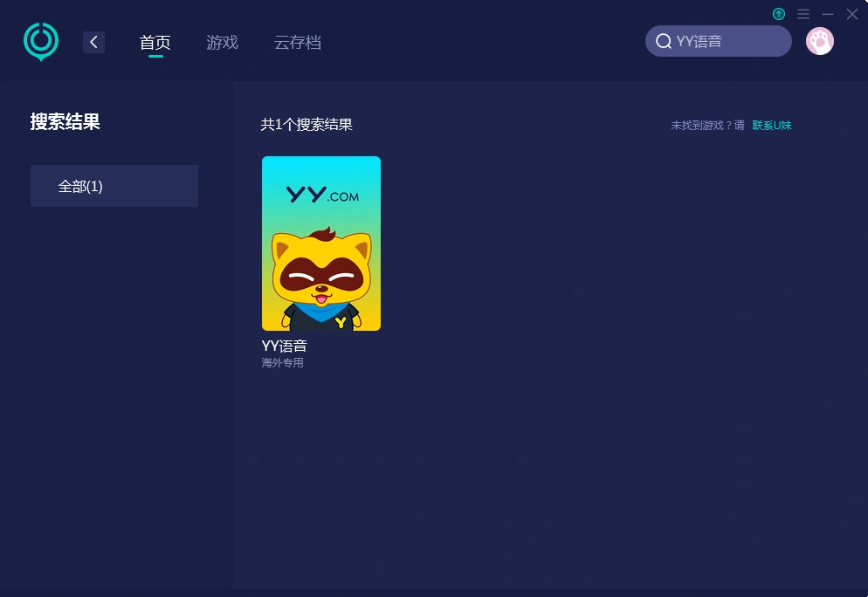Screen dimensions: 868x597
Task: Minimize the window
Action: pyautogui.click(x=828, y=14)
